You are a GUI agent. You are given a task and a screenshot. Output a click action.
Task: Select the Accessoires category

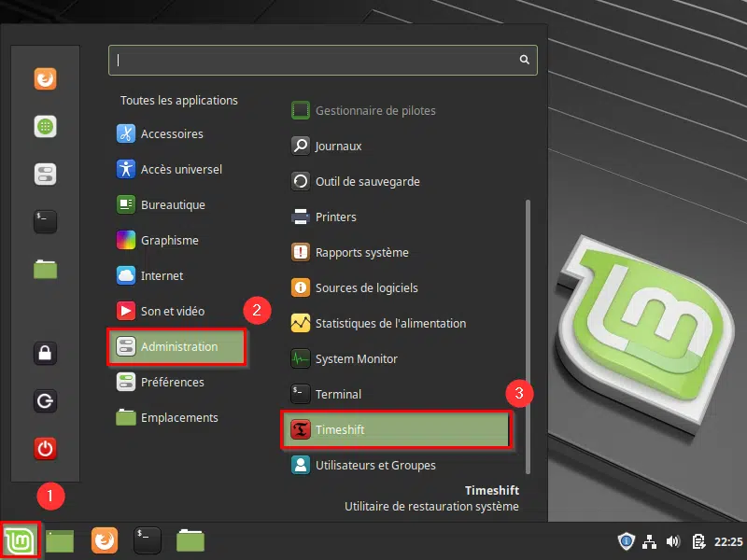(178, 133)
